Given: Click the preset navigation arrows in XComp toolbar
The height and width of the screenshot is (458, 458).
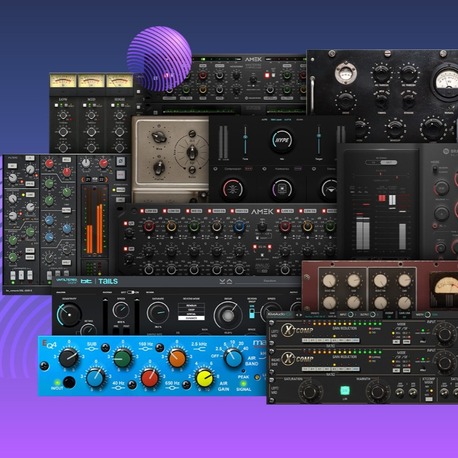Looking at the screenshot, I should [299, 315].
